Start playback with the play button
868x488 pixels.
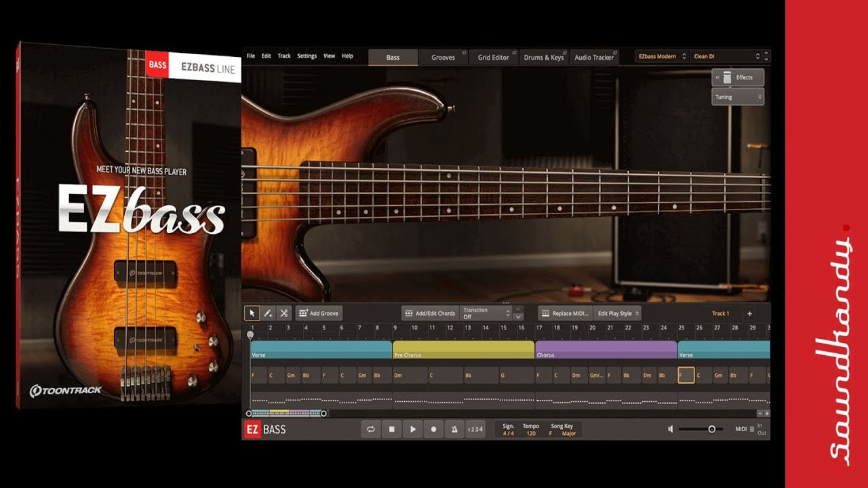[412, 429]
